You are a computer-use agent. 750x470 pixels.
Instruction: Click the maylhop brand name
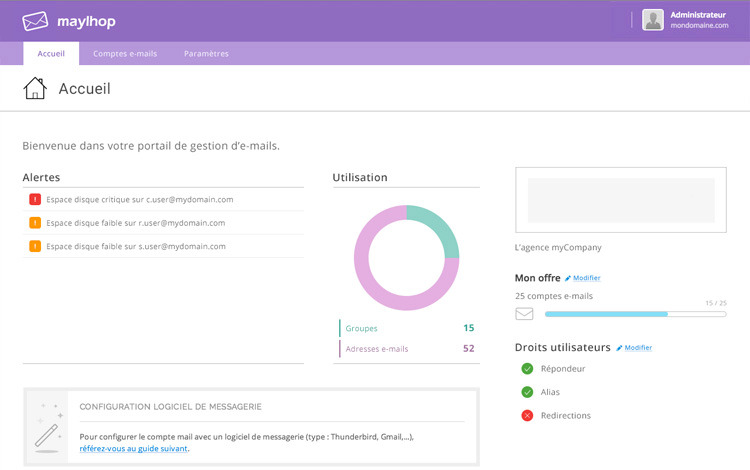[x=86, y=22]
